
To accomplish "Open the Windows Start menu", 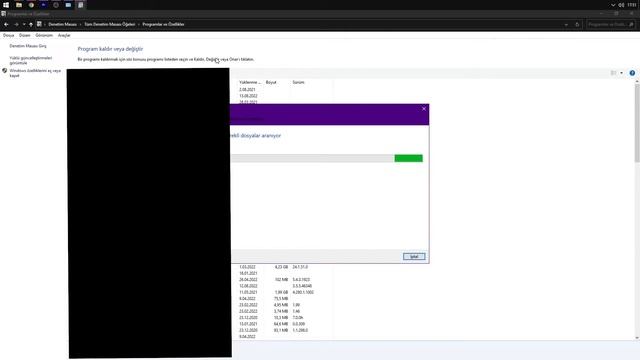I will [6, 5].
